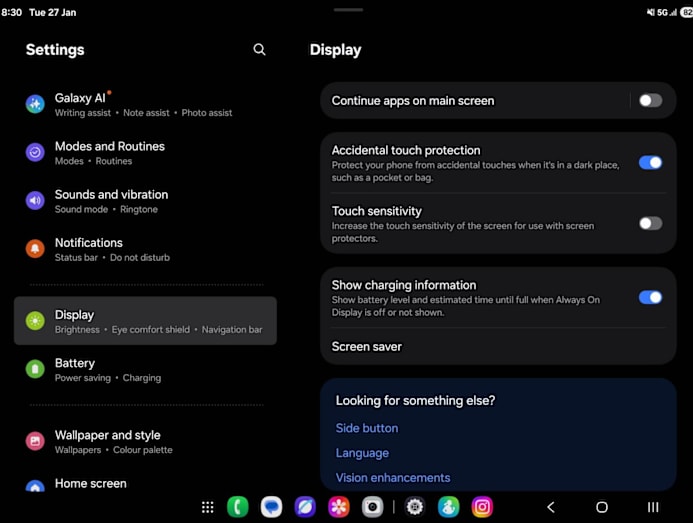Open Screen saver settings
Screen dimensions: 693x523
367,347
